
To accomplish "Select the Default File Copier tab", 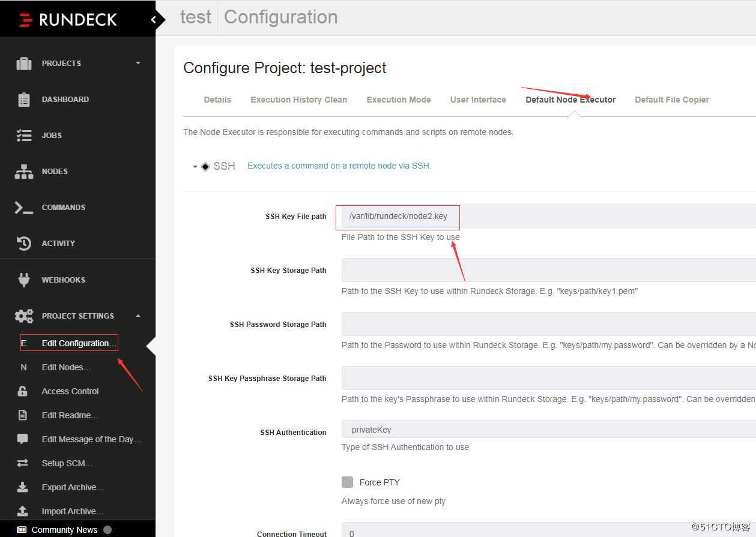I will point(672,100).
